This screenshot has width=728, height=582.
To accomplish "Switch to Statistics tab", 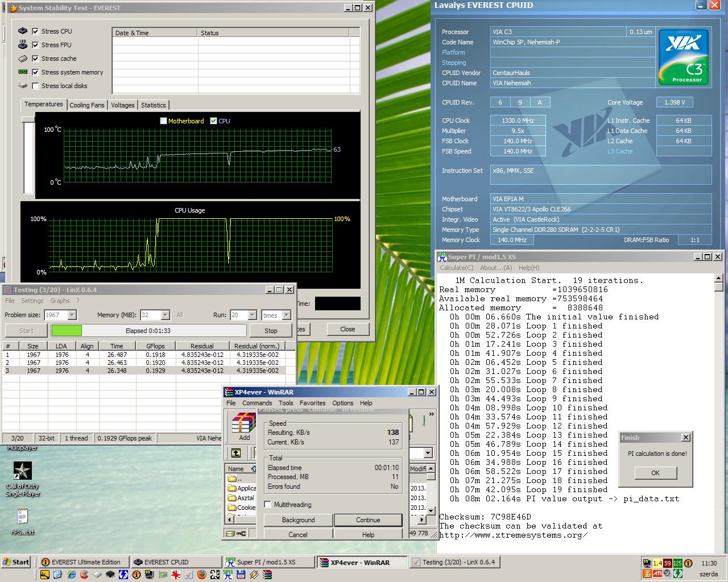I will click(x=154, y=105).
